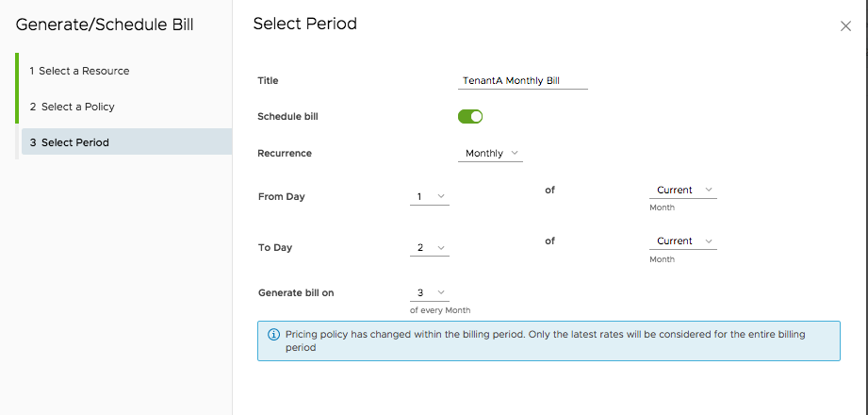
Task: Close the Generate/Schedule Bill dialog
Action: click(845, 26)
